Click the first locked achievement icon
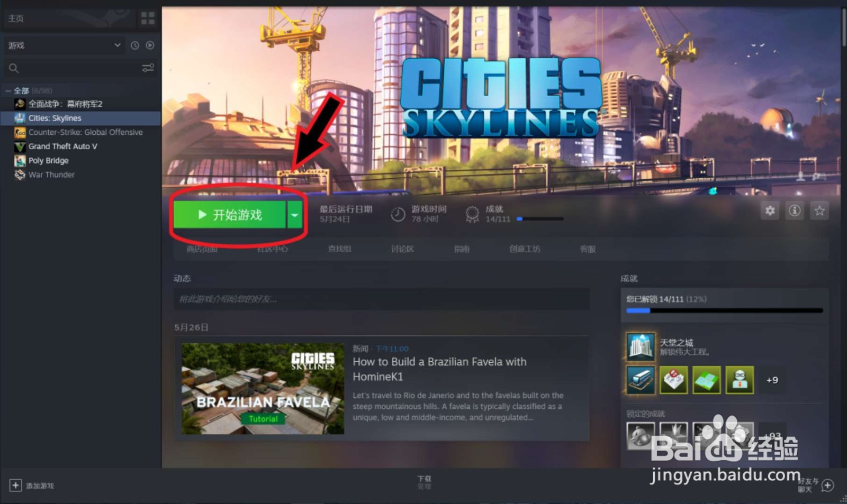 tap(641, 436)
